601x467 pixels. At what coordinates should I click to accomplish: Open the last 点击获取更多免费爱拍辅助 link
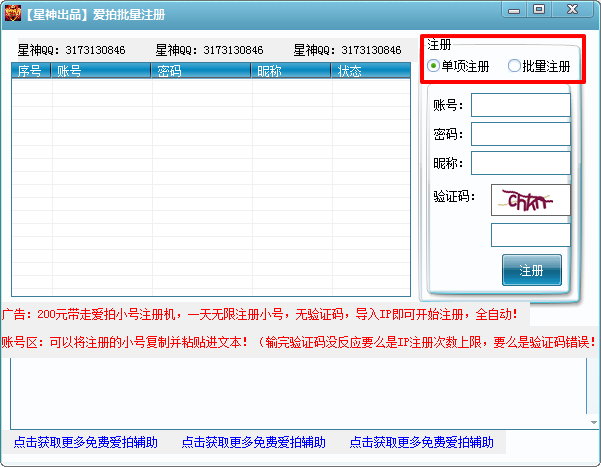422,442
